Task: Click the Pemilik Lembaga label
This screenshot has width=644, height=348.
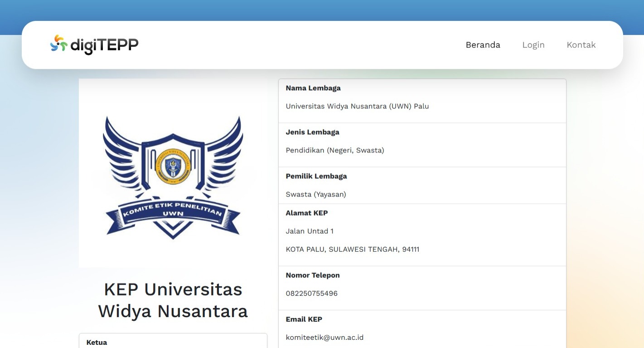Action: pyautogui.click(x=316, y=176)
